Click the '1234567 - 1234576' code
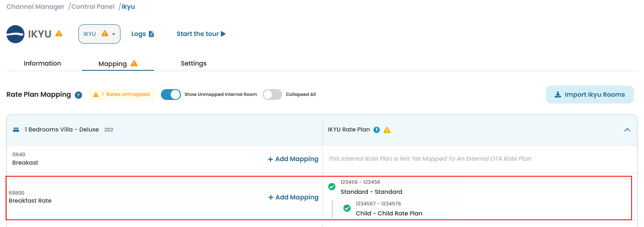This screenshot has height=227, width=644. tap(378, 204)
